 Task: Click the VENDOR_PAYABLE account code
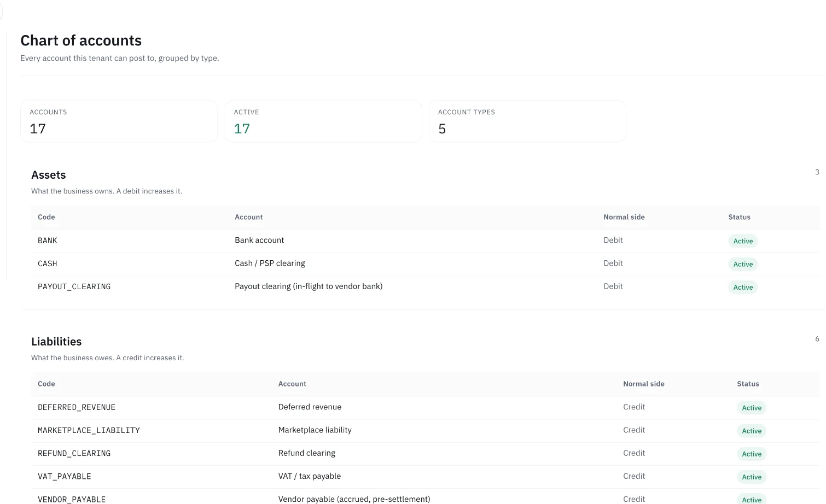[x=72, y=499]
